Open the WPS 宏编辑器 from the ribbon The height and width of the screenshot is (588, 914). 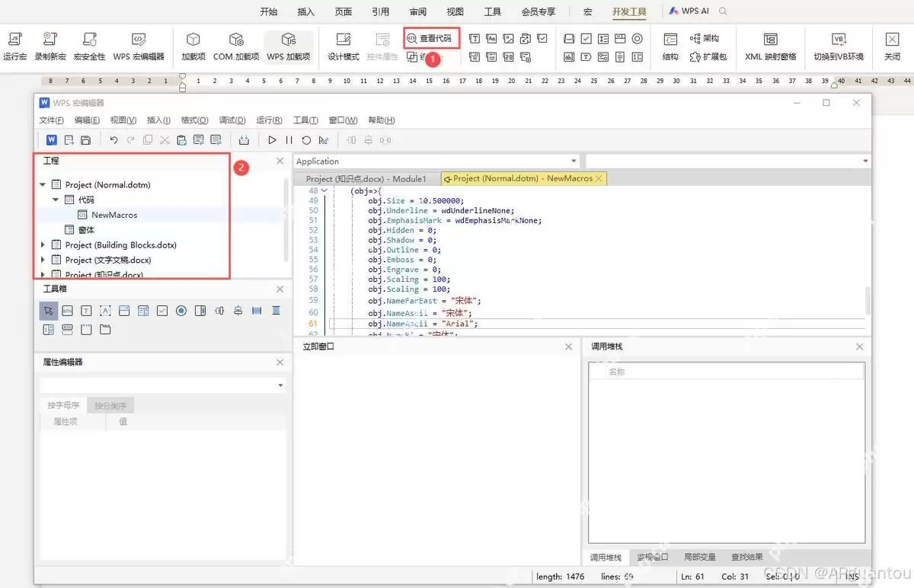tap(139, 46)
